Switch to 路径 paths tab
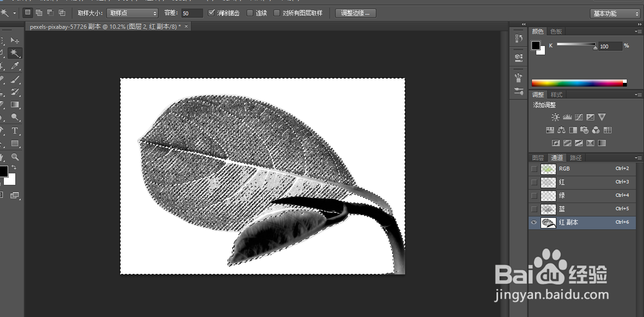The height and width of the screenshot is (317, 644). click(576, 158)
